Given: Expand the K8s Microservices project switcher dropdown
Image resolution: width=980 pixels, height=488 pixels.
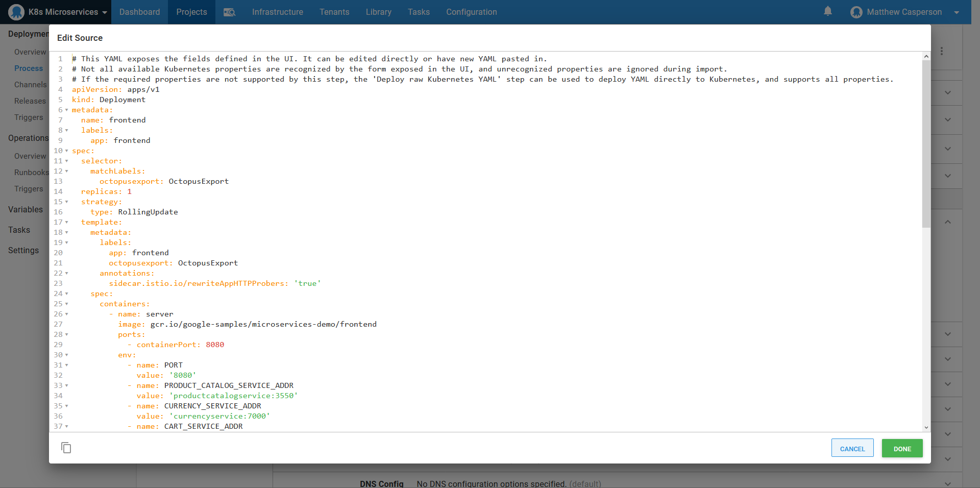Looking at the screenshot, I should pyautogui.click(x=105, y=12).
